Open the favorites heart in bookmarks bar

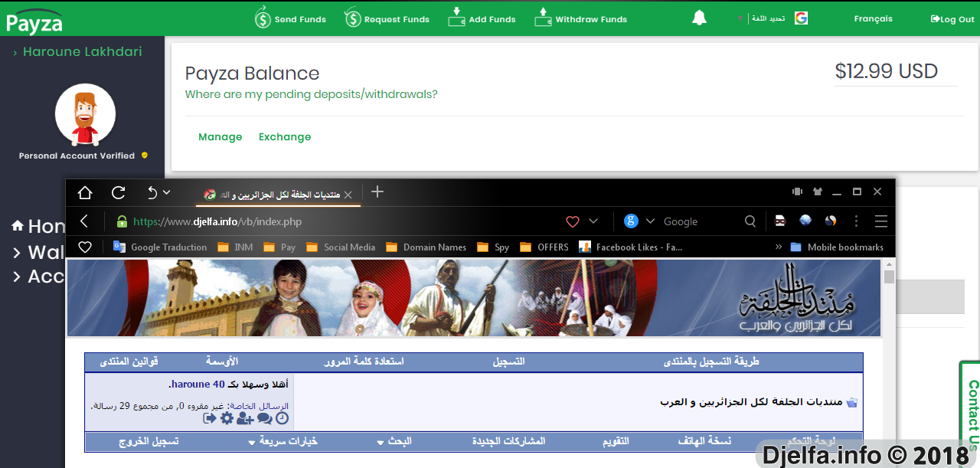[x=85, y=247]
